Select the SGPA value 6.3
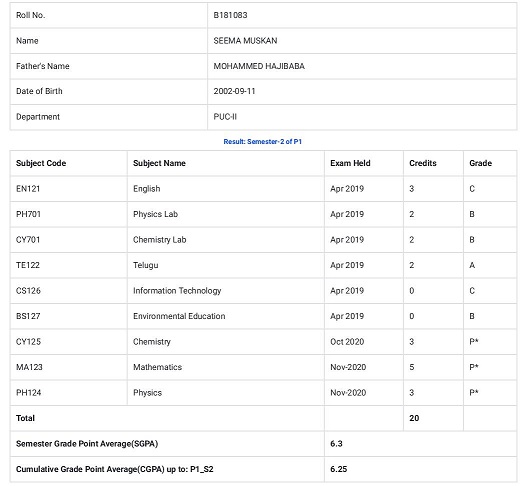Image resolution: width=526 pixels, height=486 pixels. [x=336, y=443]
